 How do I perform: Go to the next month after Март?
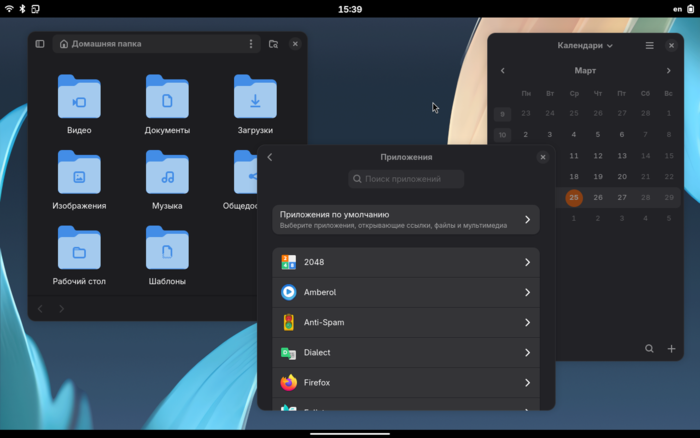point(669,71)
